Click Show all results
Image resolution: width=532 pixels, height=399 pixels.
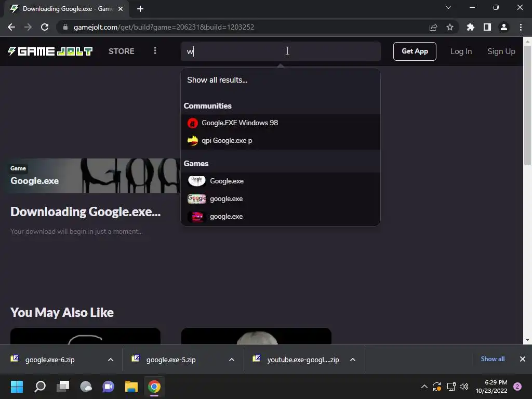(x=217, y=80)
